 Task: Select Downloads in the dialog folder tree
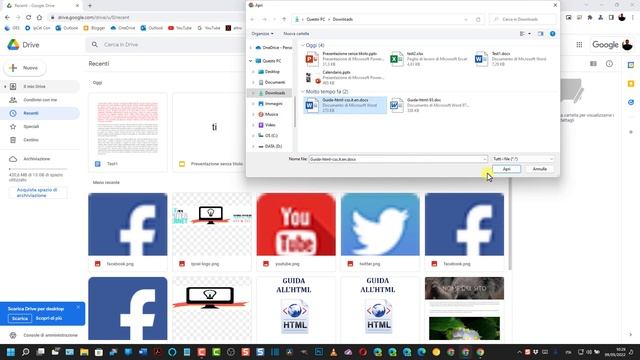pyautogui.click(x=274, y=93)
